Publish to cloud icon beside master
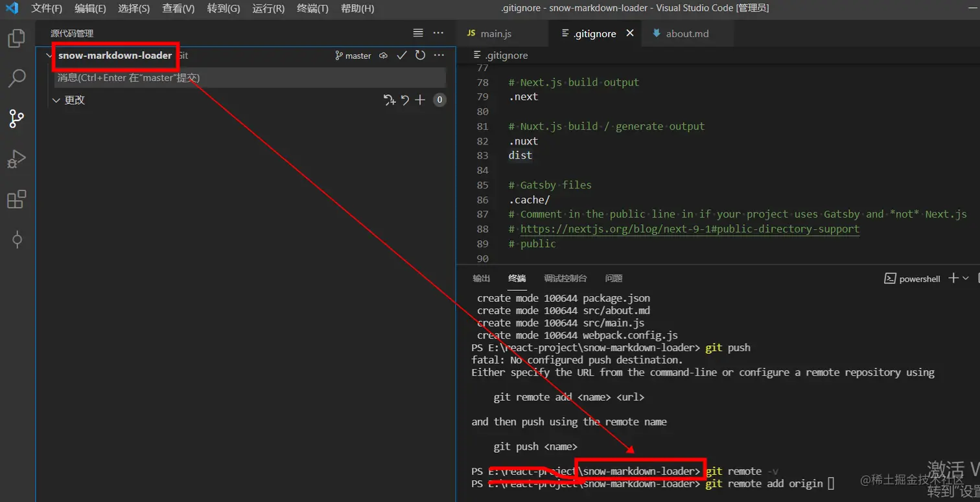Screen dimensions: 980x502 [383, 56]
